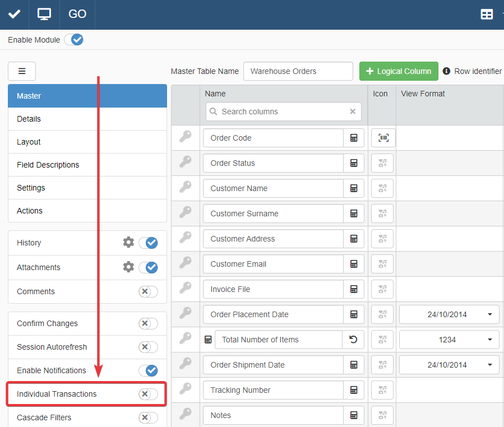Click the barcode icon for Order Code
The image size is (504, 427).
[383, 138]
